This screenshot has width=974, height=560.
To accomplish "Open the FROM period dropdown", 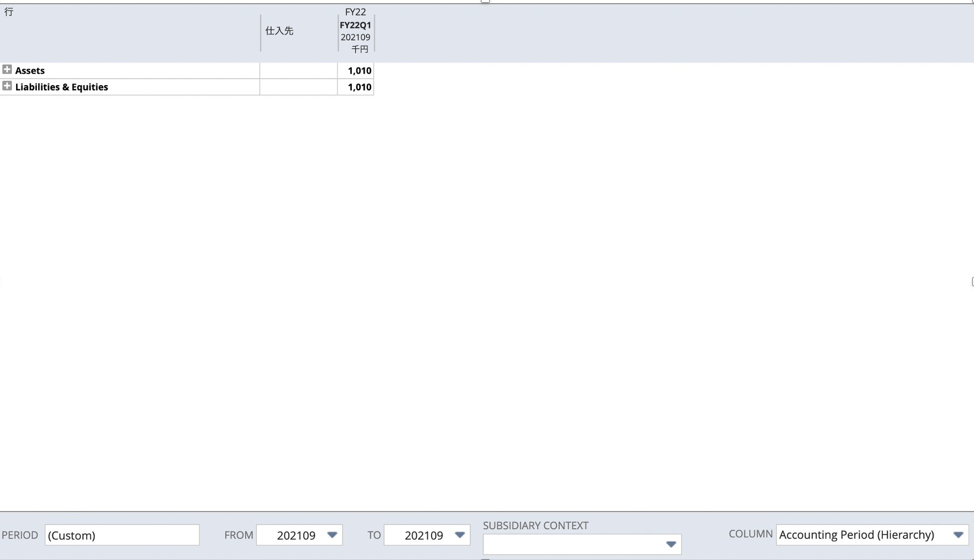I will point(332,535).
